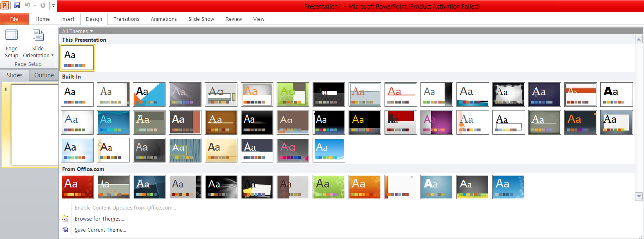This screenshot has height=239, width=644.
Task: Click the Save icon in quick access toolbar
Action: tap(17, 5)
